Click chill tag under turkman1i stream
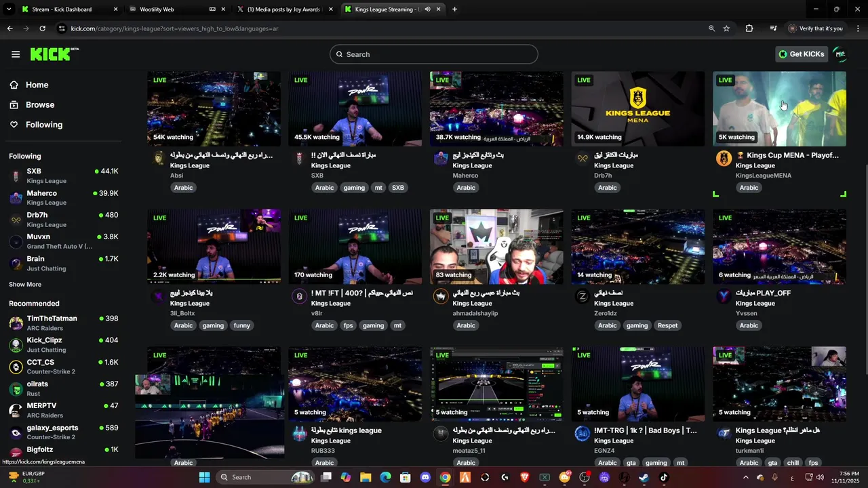 [x=793, y=463]
